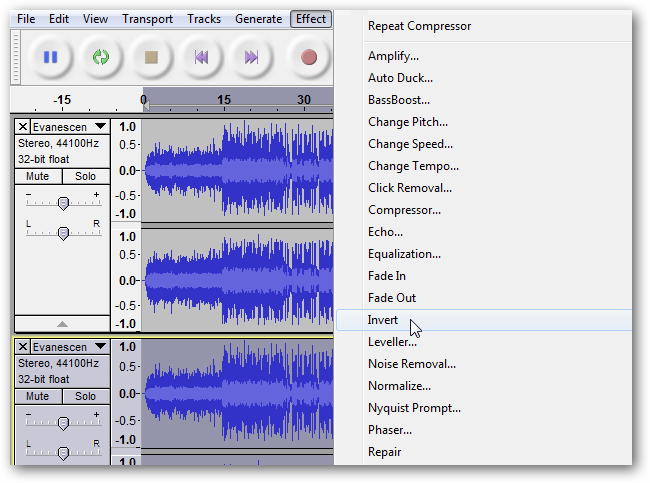The image size is (650, 483).
Task: Select the Normalize... effect
Action: point(484,386)
